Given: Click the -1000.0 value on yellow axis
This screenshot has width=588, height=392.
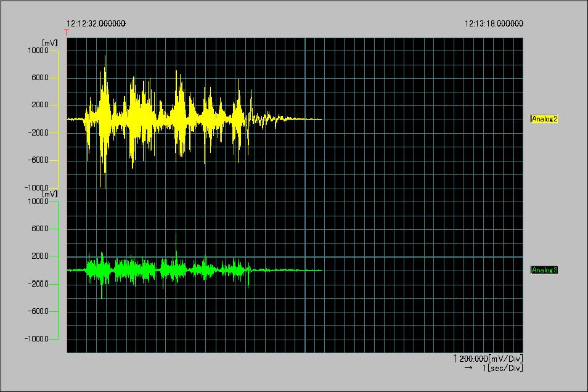Looking at the screenshot, I should point(37,187).
